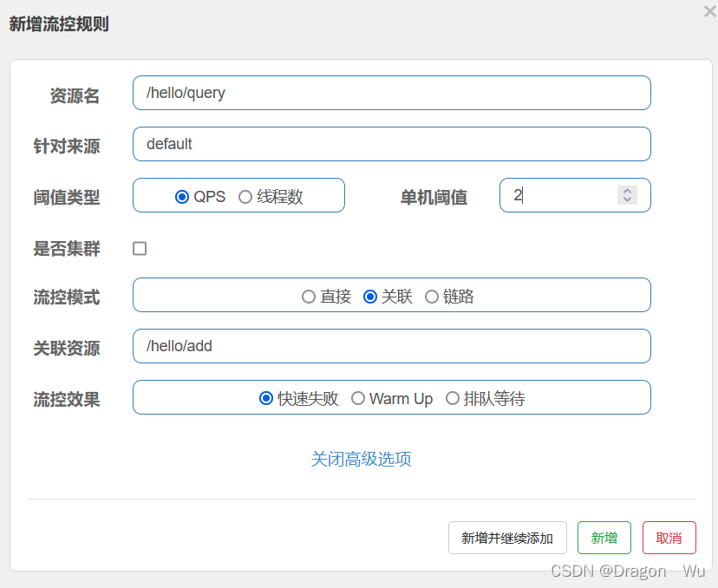Image resolution: width=718 pixels, height=588 pixels.
Task: Click the green 新增 button
Action: 604,538
